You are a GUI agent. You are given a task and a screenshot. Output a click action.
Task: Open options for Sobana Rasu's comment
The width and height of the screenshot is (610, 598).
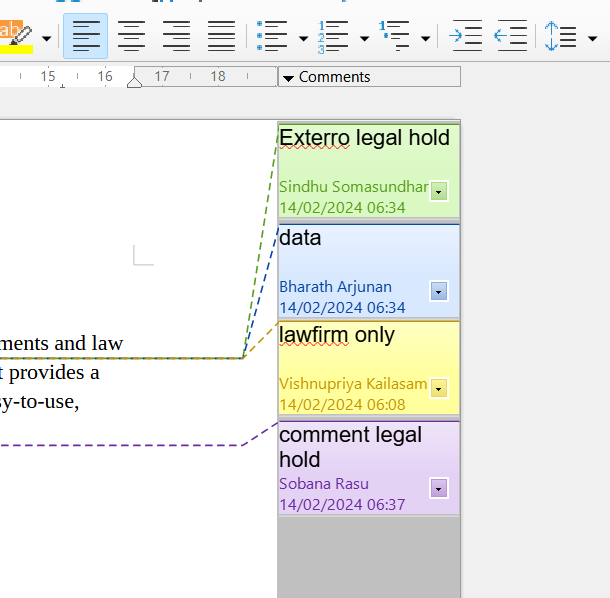tap(438, 488)
